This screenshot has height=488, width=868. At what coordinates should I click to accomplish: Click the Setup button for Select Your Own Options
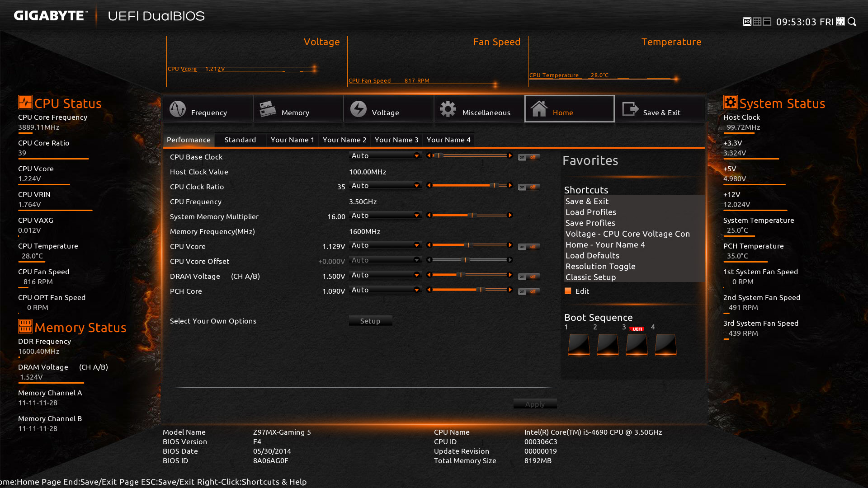pos(370,321)
